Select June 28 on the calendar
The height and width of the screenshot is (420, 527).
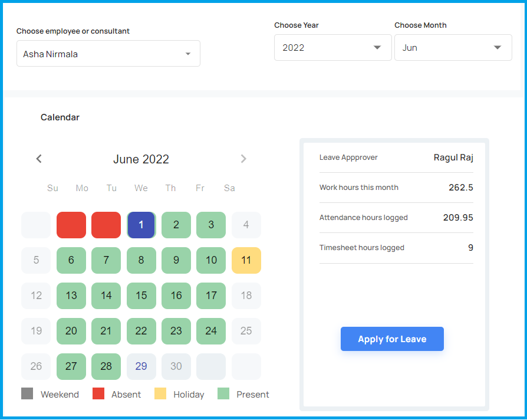106,366
